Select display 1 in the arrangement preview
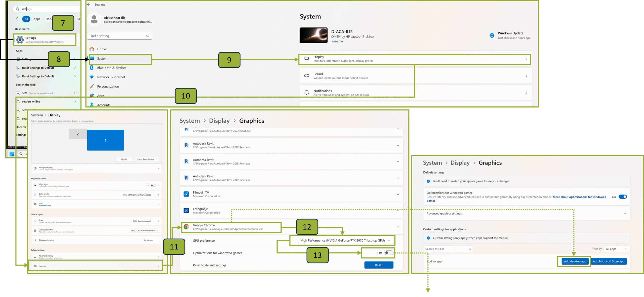The image size is (644, 297). [x=105, y=140]
